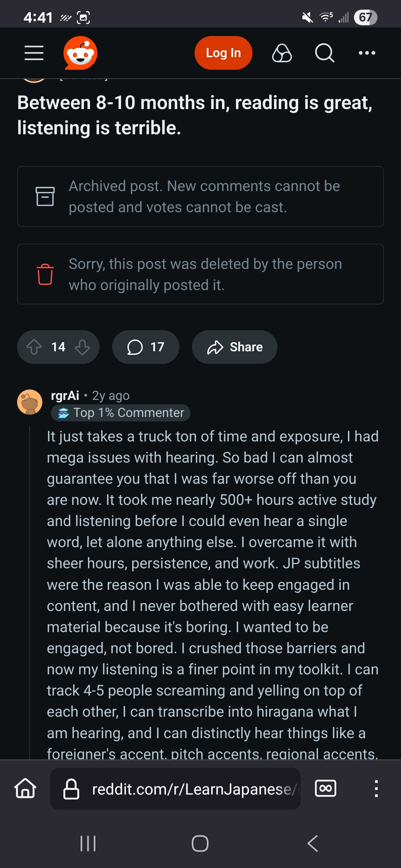Share this post
Viewport: 401px width, 868px height.
pos(234,347)
